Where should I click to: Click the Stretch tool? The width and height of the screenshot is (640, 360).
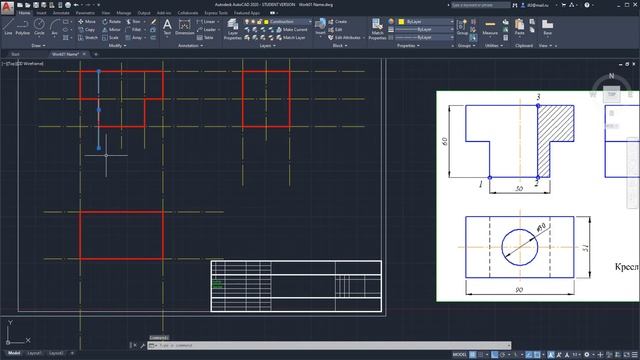[x=87, y=38]
